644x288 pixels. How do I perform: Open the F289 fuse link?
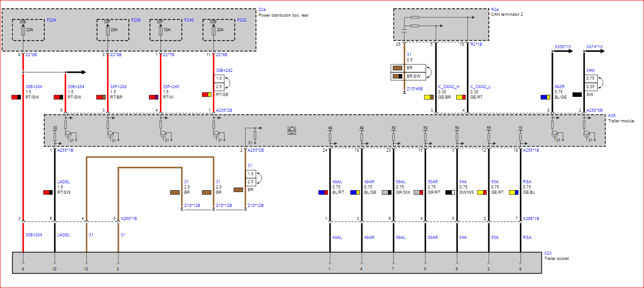pos(135,20)
